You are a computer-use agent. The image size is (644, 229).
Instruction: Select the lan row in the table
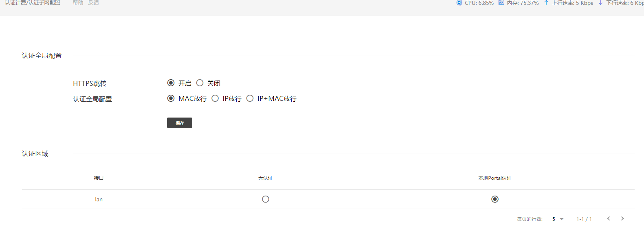[99, 199]
